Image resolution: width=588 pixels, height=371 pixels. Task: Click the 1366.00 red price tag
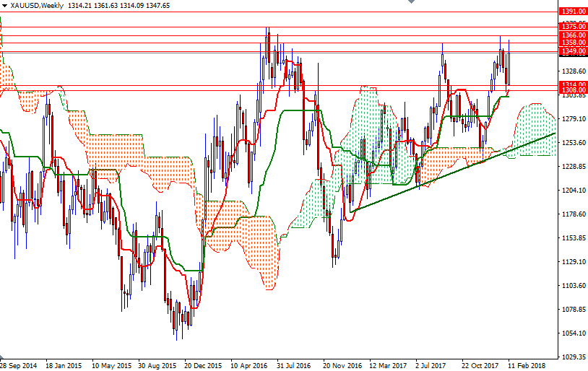pos(572,35)
